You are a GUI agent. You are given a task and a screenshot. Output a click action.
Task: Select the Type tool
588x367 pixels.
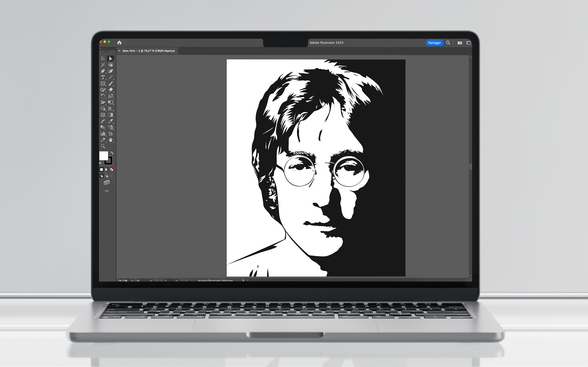point(103,77)
